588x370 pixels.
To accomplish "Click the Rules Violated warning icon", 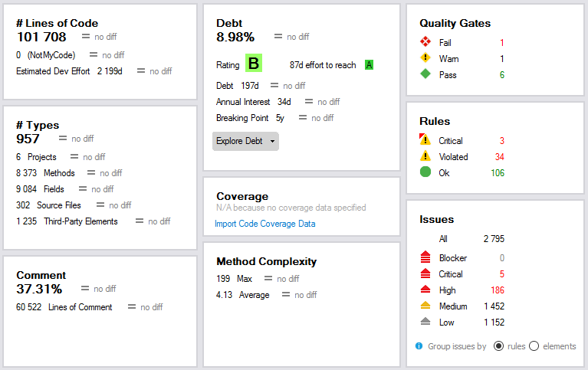I will click(x=425, y=156).
